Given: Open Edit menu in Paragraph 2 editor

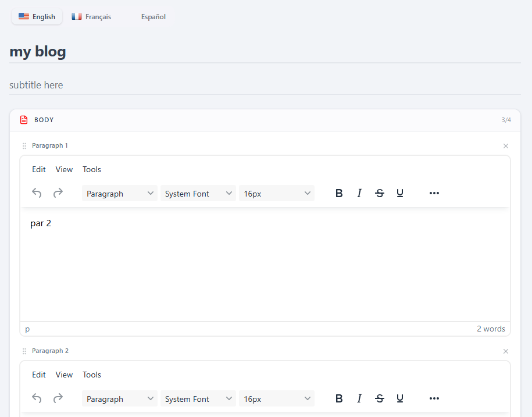Looking at the screenshot, I should pos(39,375).
